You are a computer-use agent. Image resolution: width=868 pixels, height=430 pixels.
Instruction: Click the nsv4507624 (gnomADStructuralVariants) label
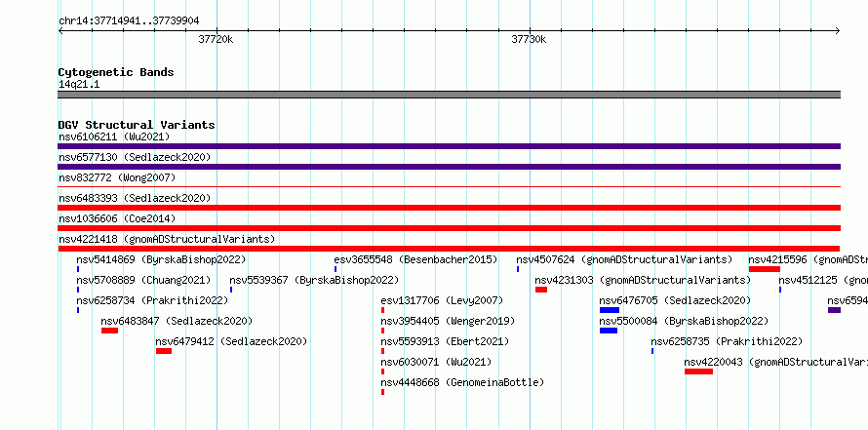(x=624, y=259)
